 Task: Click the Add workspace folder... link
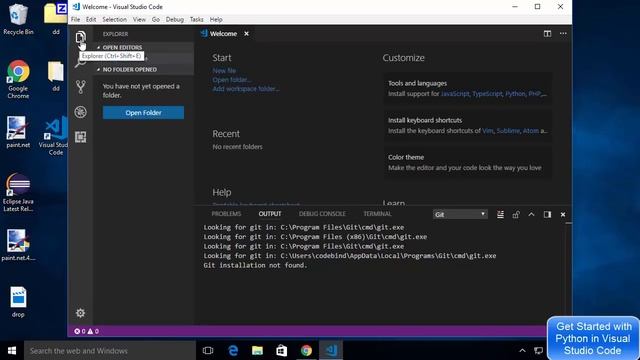(x=246, y=89)
